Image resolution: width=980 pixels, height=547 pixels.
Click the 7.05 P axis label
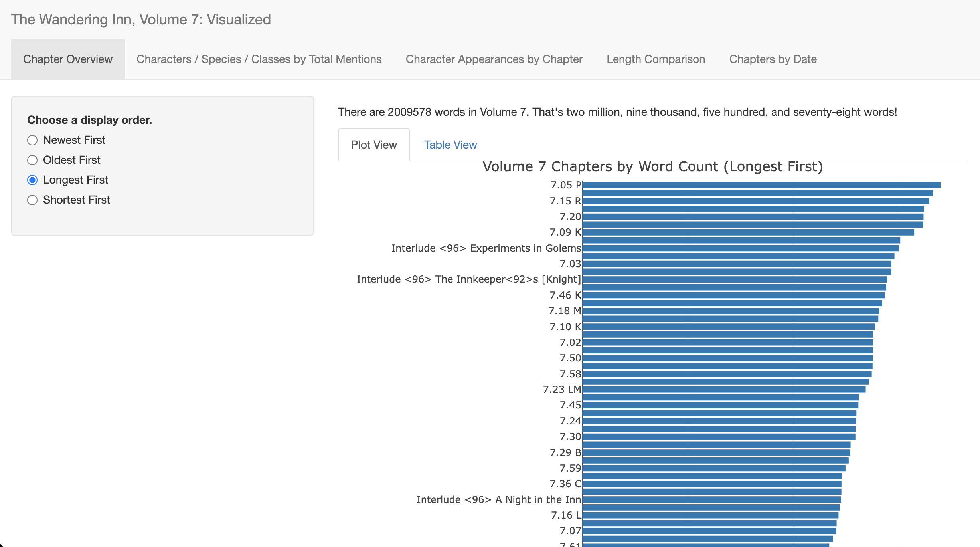pyautogui.click(x=566, y=185)
